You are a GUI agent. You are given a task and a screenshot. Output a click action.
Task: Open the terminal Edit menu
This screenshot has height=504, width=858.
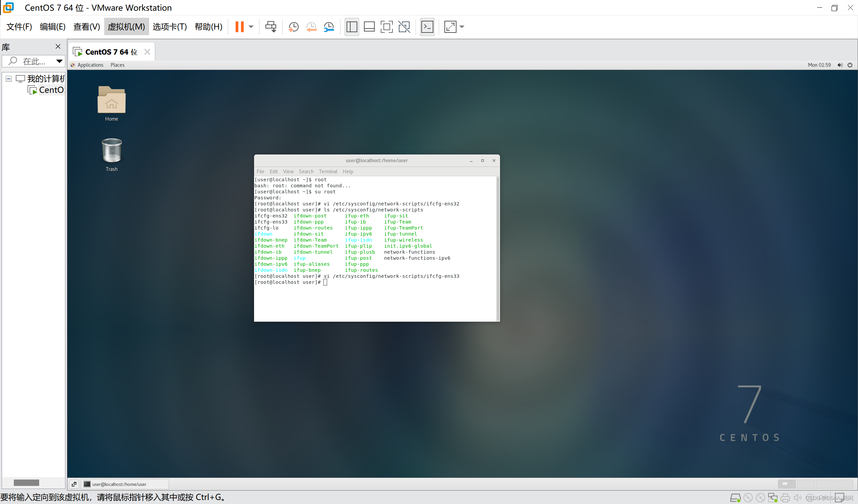click(274, 171)
